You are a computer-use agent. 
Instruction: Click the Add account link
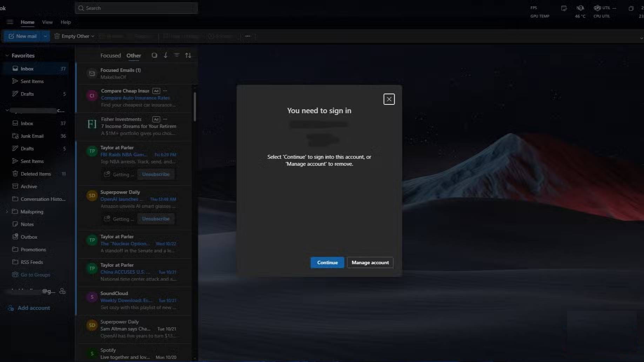point(29,308)
